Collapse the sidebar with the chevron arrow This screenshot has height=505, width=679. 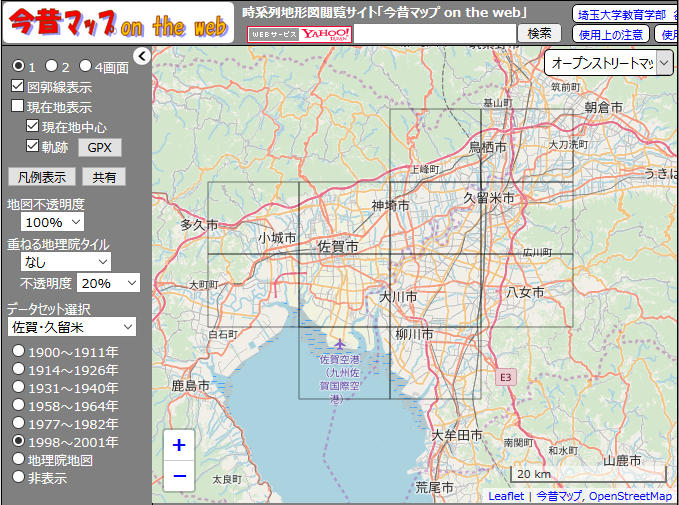click(142, 55)
